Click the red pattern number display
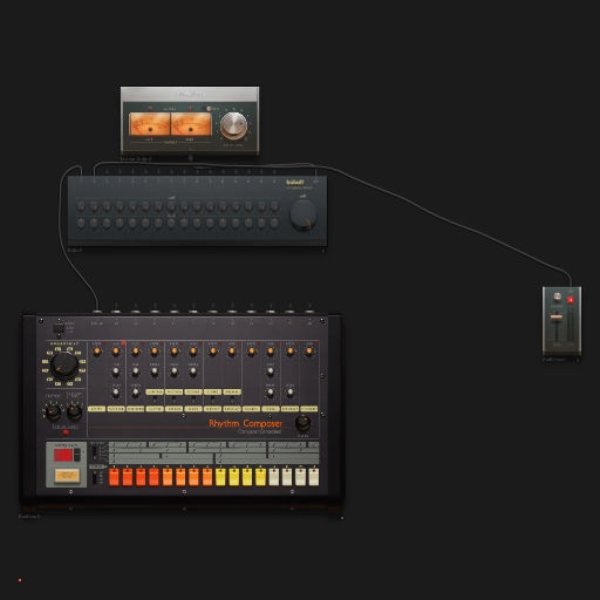 63,455
